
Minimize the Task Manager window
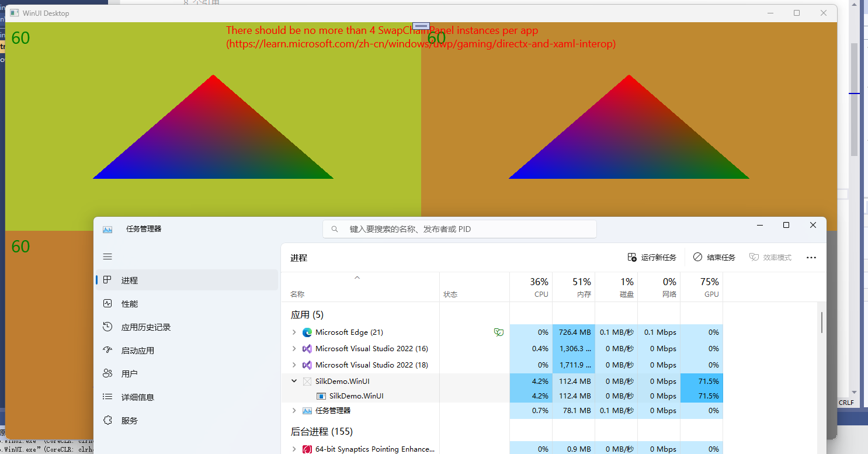[x=760, y=226]
